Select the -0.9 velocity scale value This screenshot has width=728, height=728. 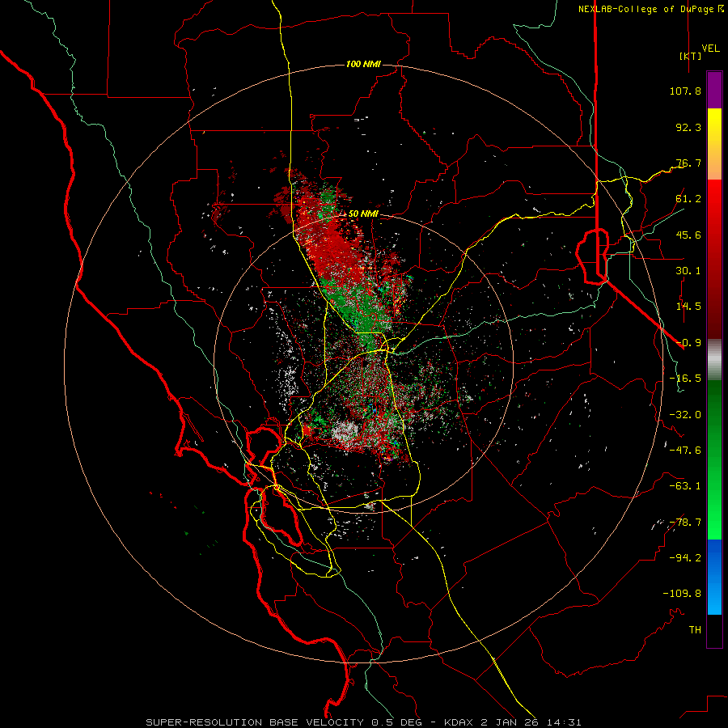pos(688,343)
